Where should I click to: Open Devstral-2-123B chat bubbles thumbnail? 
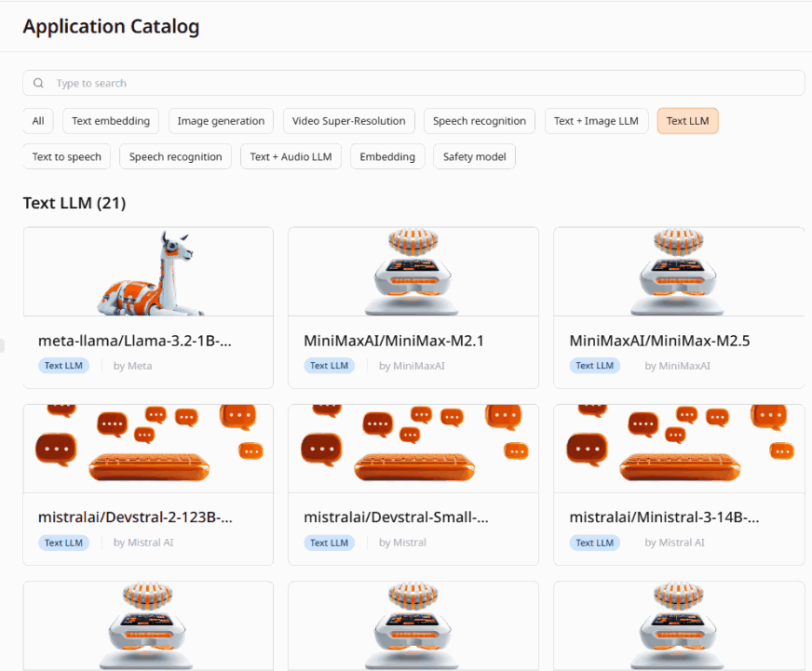click(148, 449)
